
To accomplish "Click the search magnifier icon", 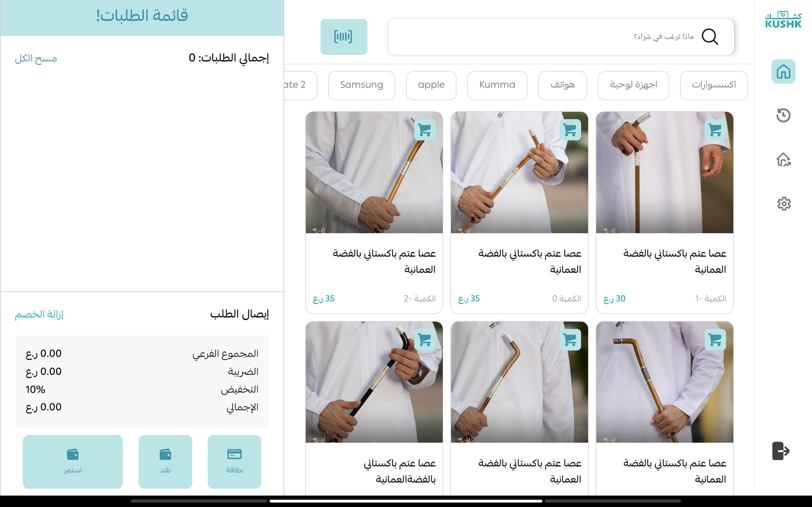I will point(710,37).
